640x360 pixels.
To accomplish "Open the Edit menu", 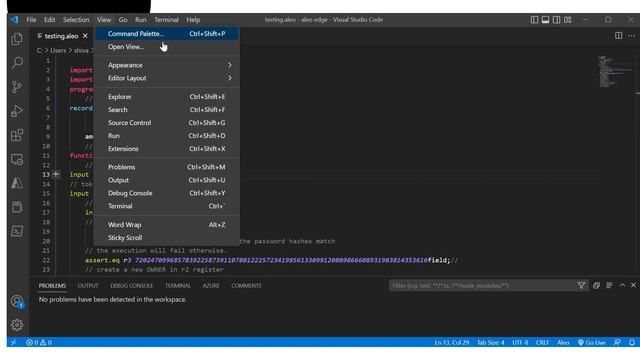I will pos(49,20).
